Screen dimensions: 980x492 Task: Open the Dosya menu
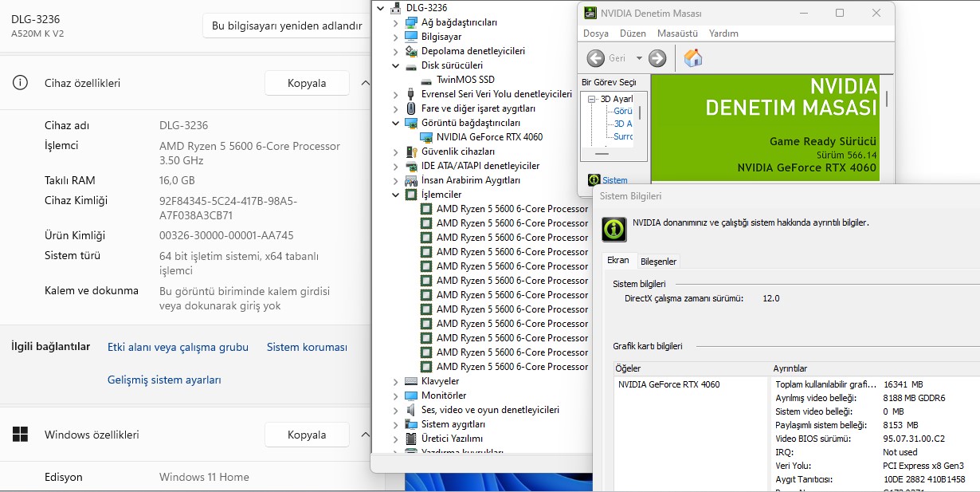[x=596, y=33]
